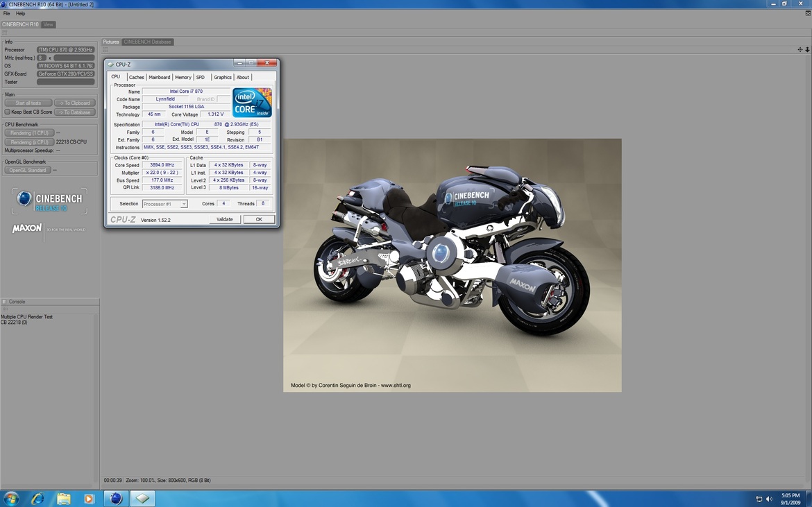
Task: Click the layout icon at menu bar right
Action: pos(808,13)
